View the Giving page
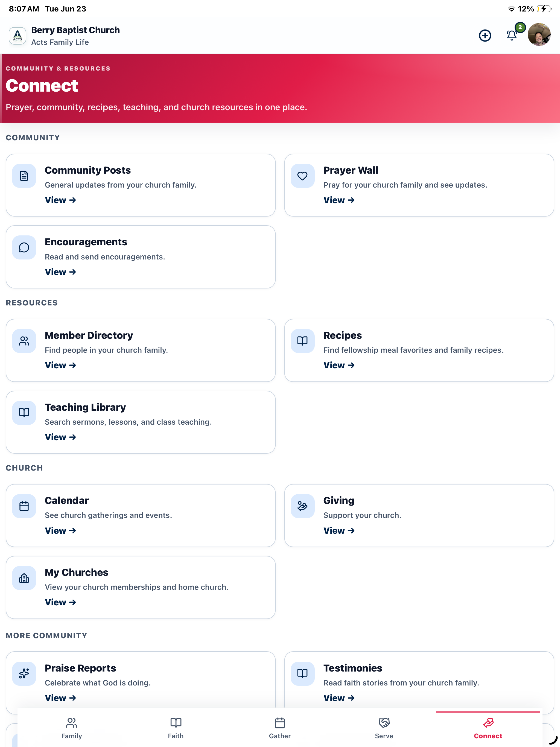Viewport: 560px width, 747px height. click(339, 530)
